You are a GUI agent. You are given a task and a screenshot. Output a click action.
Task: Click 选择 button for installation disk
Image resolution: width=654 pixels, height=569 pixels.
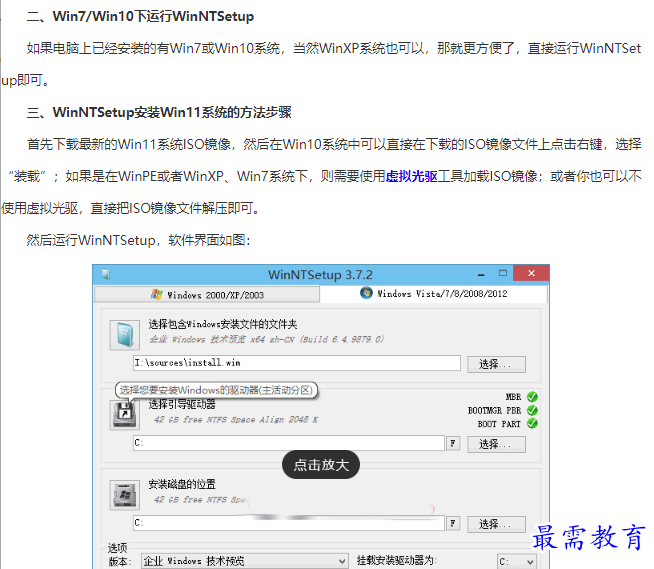click(x=496, y=524)
